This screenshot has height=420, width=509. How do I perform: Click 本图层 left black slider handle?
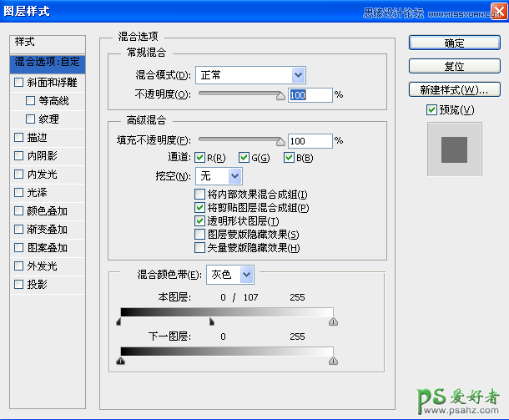pos(118,321)
